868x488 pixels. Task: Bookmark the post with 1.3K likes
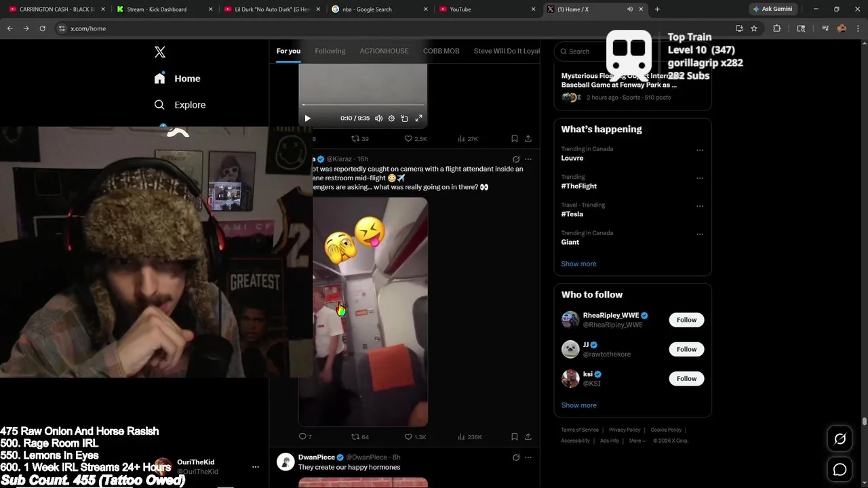pos(515,437)
